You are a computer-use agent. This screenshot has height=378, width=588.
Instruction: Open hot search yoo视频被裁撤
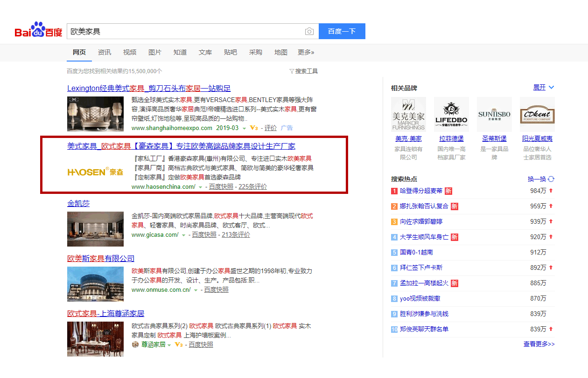tap(420, 298)
